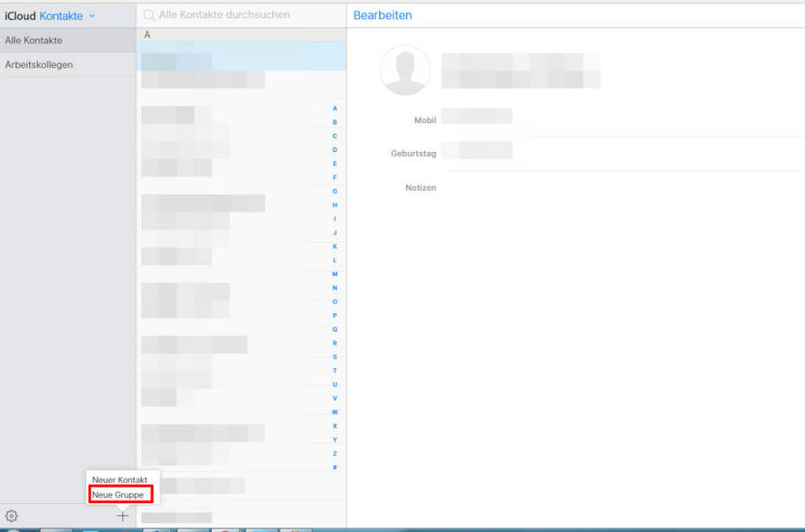Viewport: 805px width, 532px height.
Task: Jump to letter A in index
Action: click(x=334, y=108)
